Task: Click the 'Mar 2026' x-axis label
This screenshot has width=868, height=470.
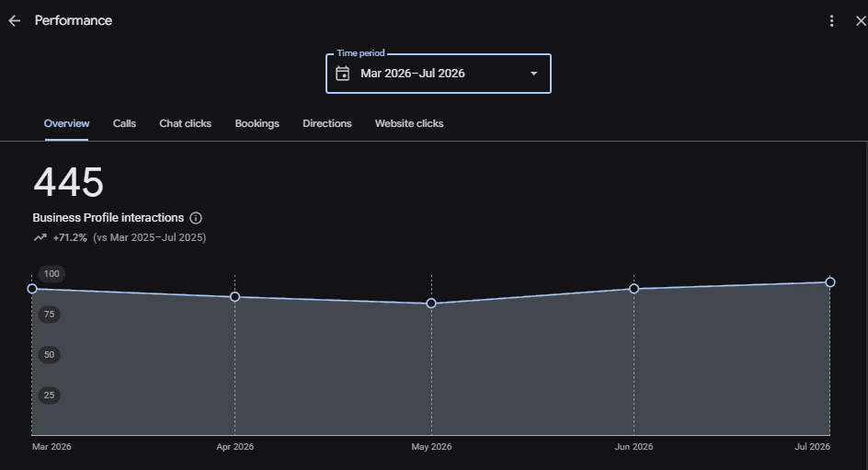Action: tap(51, 447)
